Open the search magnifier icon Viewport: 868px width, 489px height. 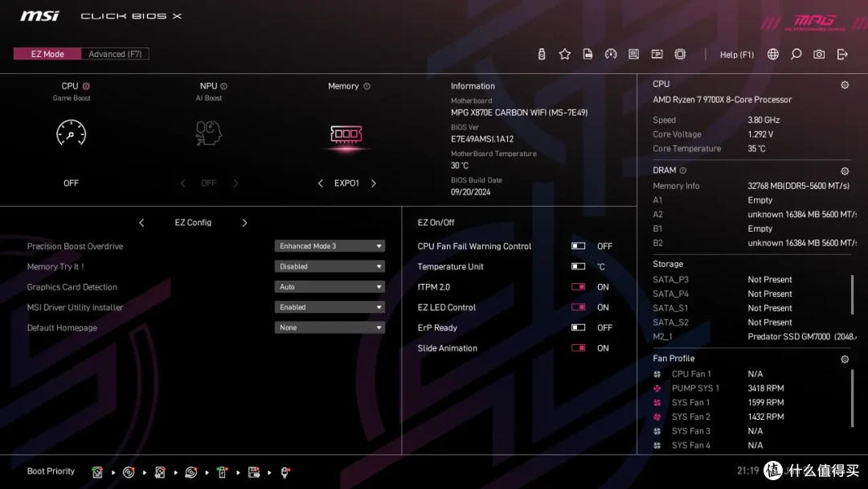pyautogui.click(x=796, y=54)
